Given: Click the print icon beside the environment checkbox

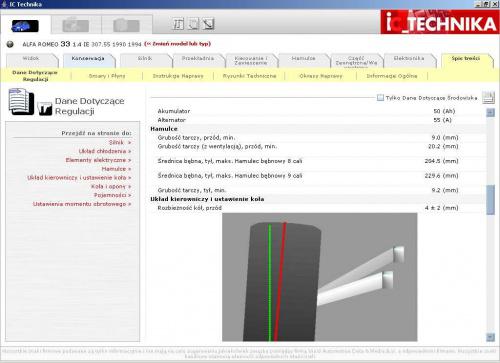Looking at the screenshot, I should click(488, 97).
